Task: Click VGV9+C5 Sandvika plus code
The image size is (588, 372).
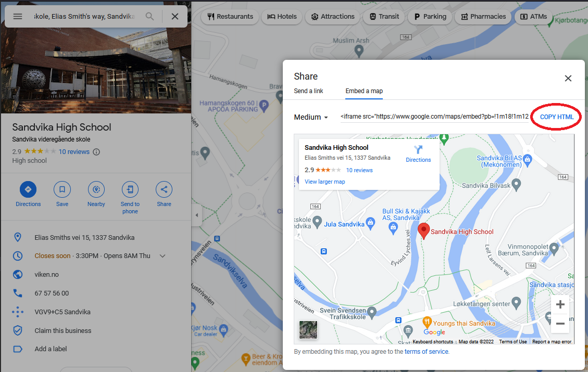Action: pos(62,312)
